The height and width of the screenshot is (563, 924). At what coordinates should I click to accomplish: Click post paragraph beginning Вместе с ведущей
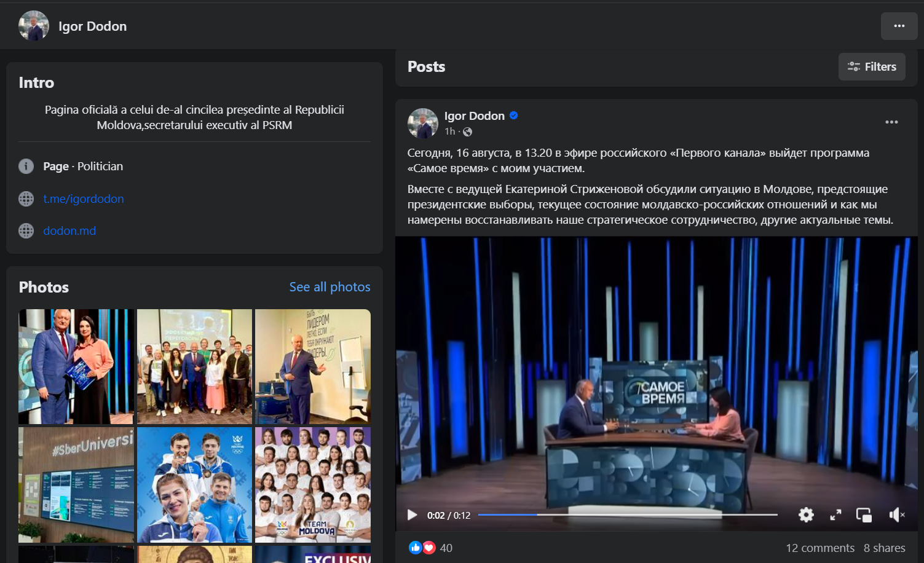650,205
